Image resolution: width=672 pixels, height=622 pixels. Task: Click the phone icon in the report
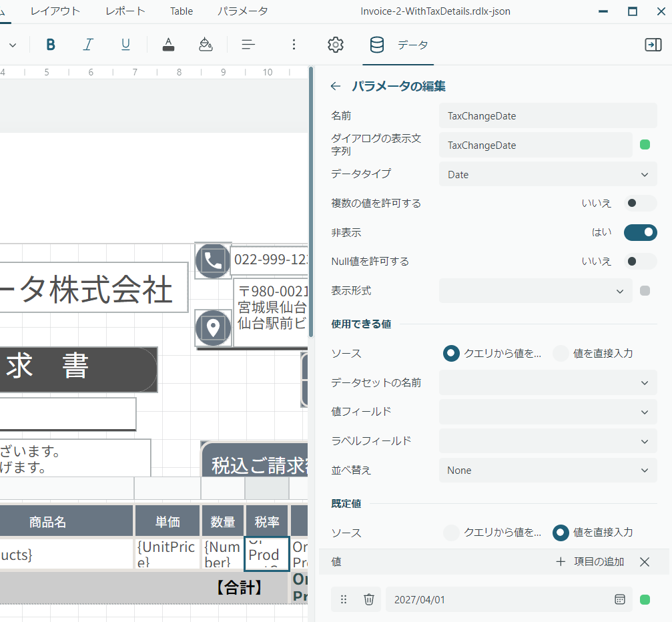(x=213, y=261)
